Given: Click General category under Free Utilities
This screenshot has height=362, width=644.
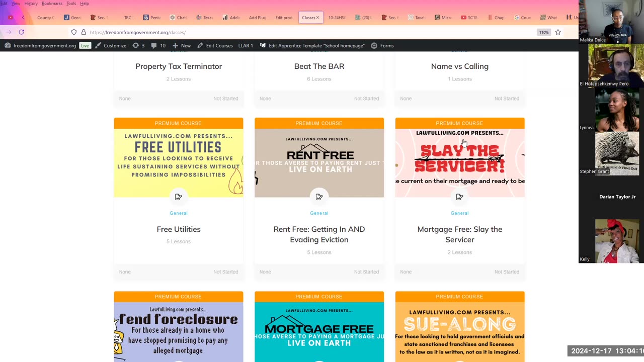Looking at the screenshot, I should click(179, 213).
